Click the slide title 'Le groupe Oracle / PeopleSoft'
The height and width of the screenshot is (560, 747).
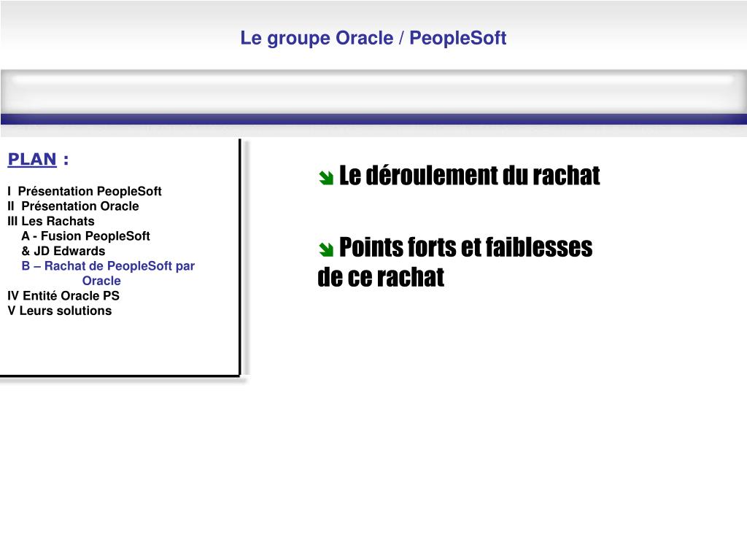point(373,38)
